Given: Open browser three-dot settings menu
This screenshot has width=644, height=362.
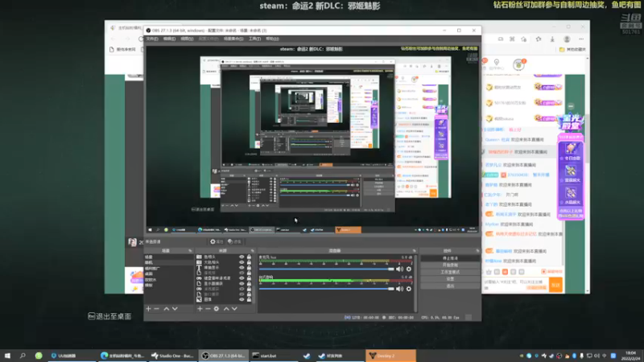Looking at the screenshot, I should click(x=581, y=39).
